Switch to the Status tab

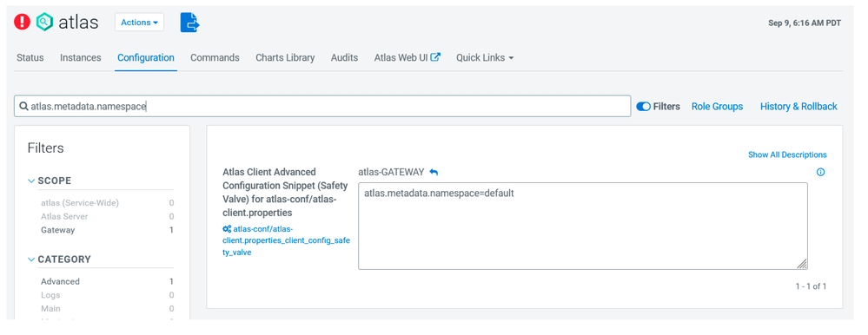30,57
